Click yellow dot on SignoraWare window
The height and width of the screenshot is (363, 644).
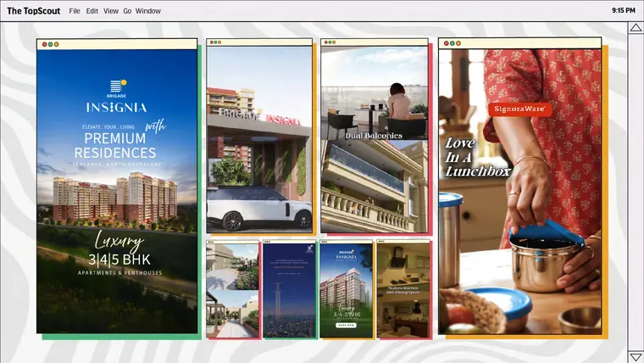click(458, 43)
